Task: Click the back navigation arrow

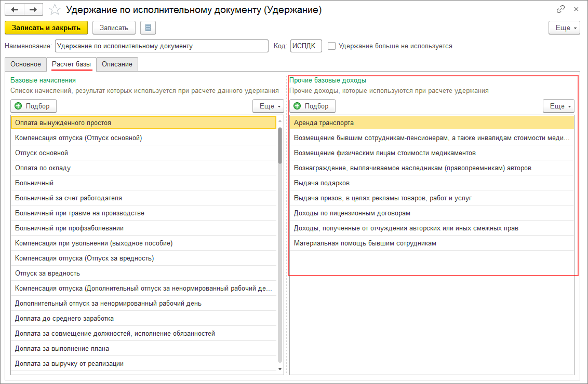Action: pos(15,10)
